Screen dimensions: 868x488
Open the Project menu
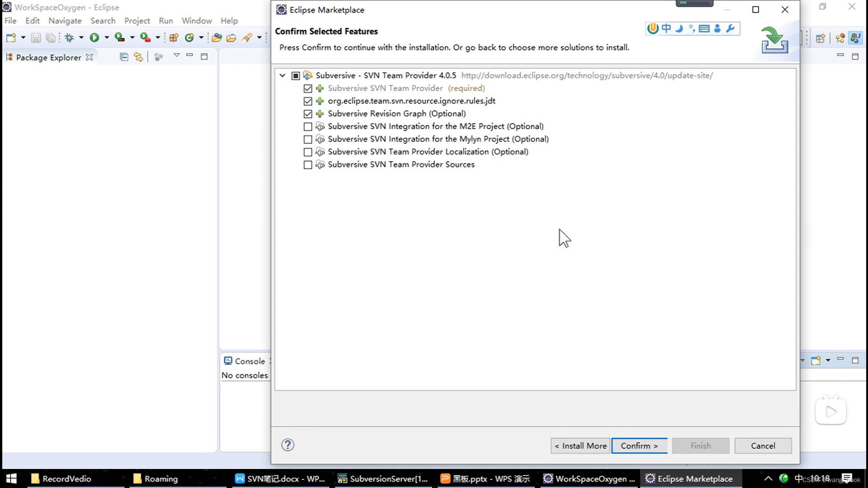pyautogui.click(x=137, y=21)
